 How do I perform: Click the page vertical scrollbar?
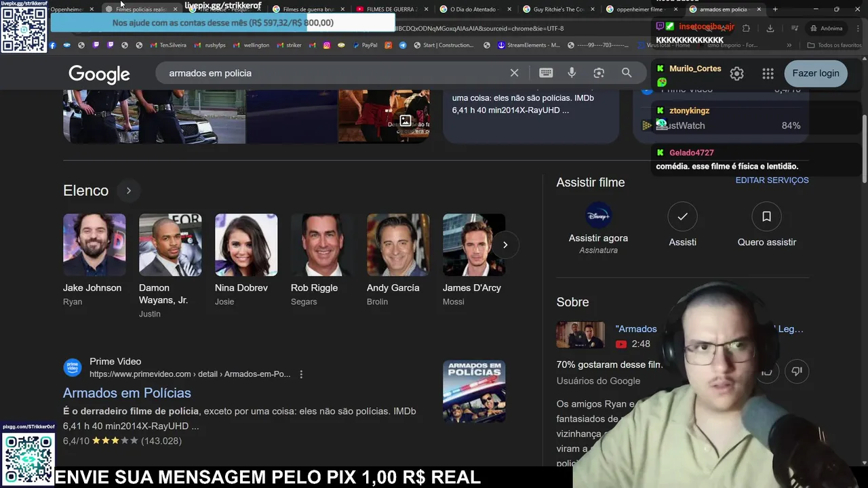pos(863,148)
